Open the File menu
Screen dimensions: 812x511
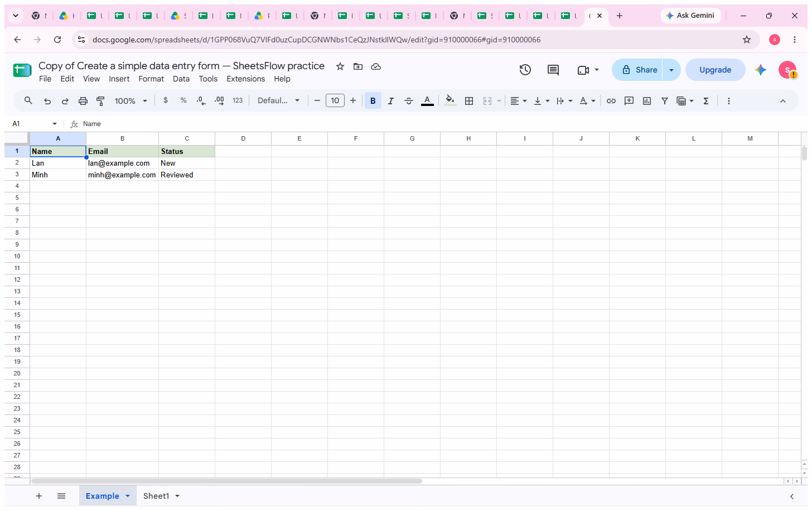click(45, 79)
